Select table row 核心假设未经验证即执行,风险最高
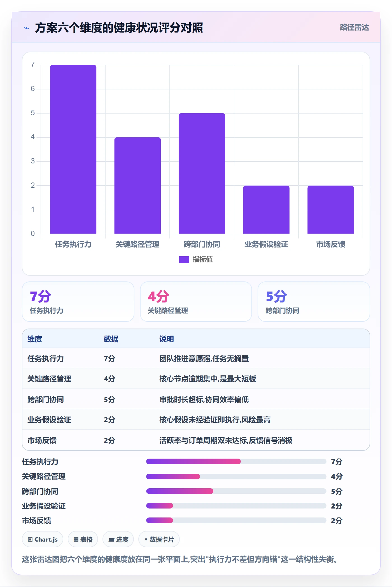Screen dimensions: 392x587 point(196,420)
